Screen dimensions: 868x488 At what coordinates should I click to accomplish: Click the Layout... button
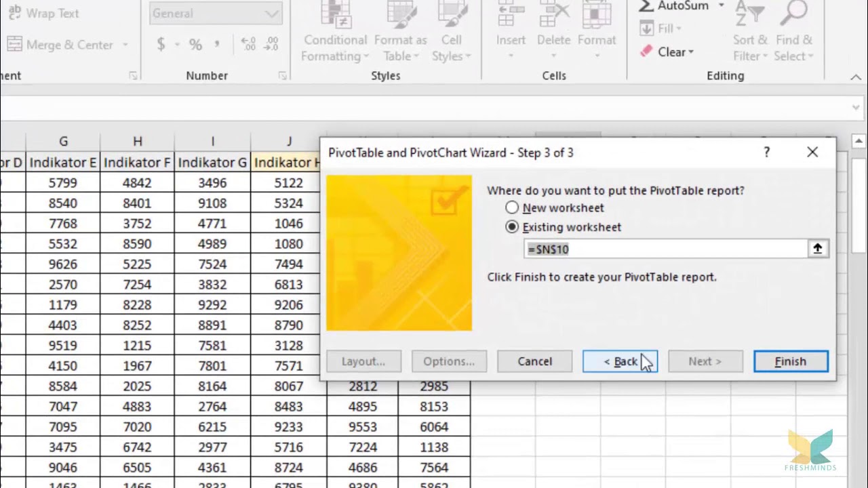(363, 361)
